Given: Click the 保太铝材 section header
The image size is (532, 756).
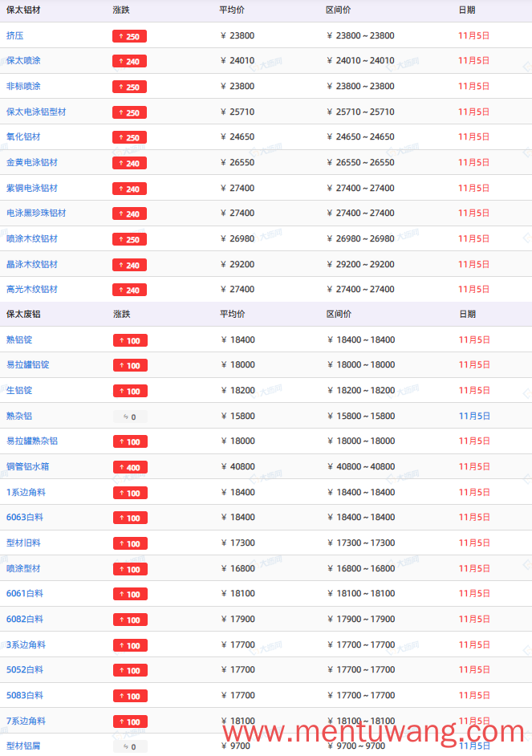Looking at the screenshot, I should [23, 10].
